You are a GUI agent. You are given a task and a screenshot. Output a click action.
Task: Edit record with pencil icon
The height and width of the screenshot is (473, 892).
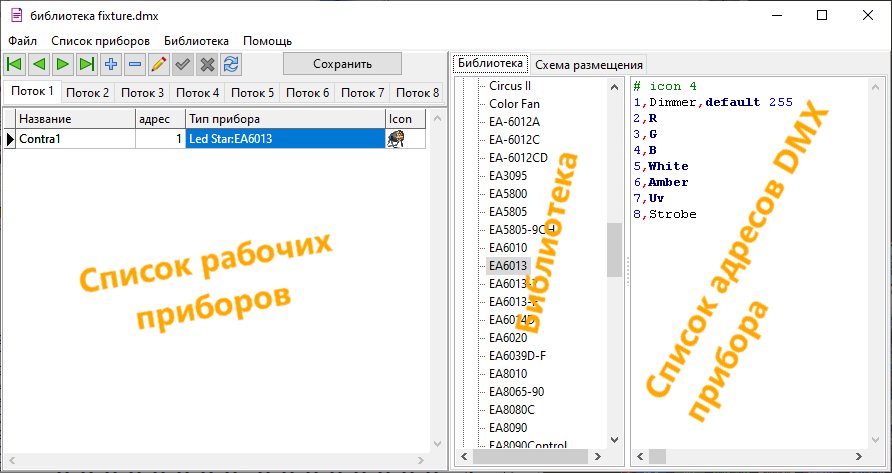click(x=159, y=64)
